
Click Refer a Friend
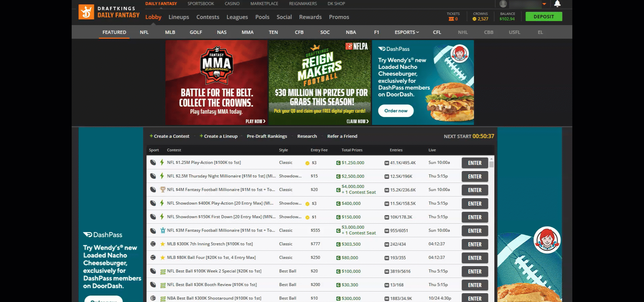pos(342,136)
